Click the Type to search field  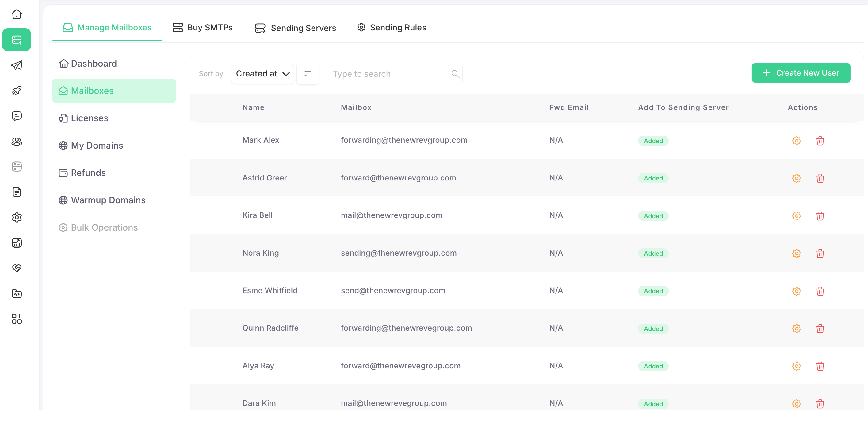click(x=388, y=74)
